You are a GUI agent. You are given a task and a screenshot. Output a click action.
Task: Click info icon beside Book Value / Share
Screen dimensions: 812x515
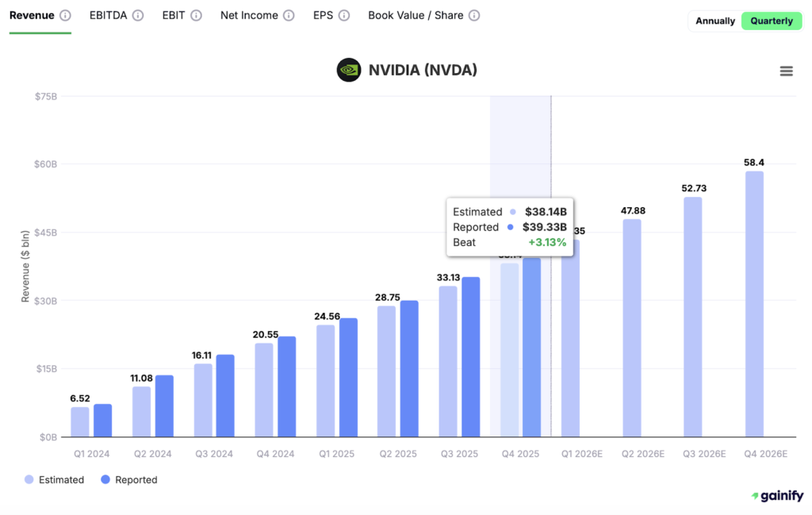[474, 16]
